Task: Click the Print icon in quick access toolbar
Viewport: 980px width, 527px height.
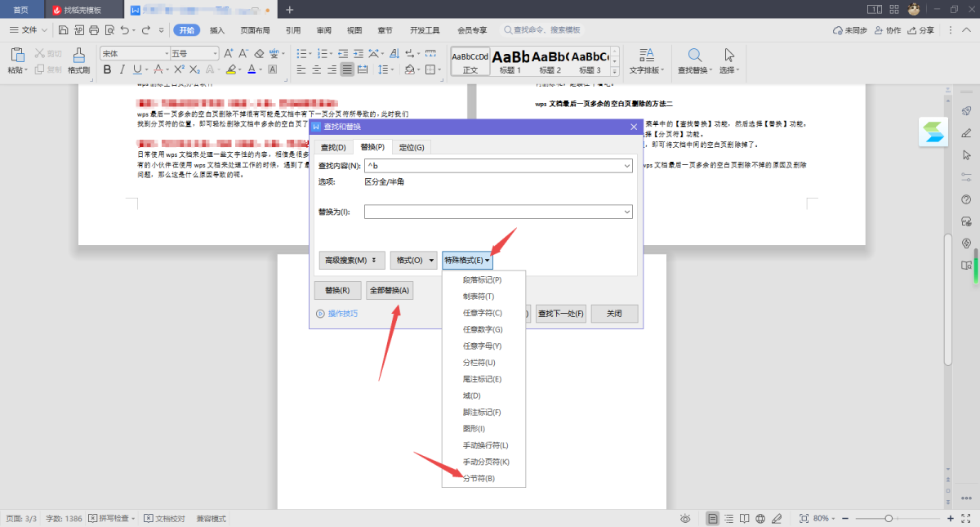Action: click(94, 30)
